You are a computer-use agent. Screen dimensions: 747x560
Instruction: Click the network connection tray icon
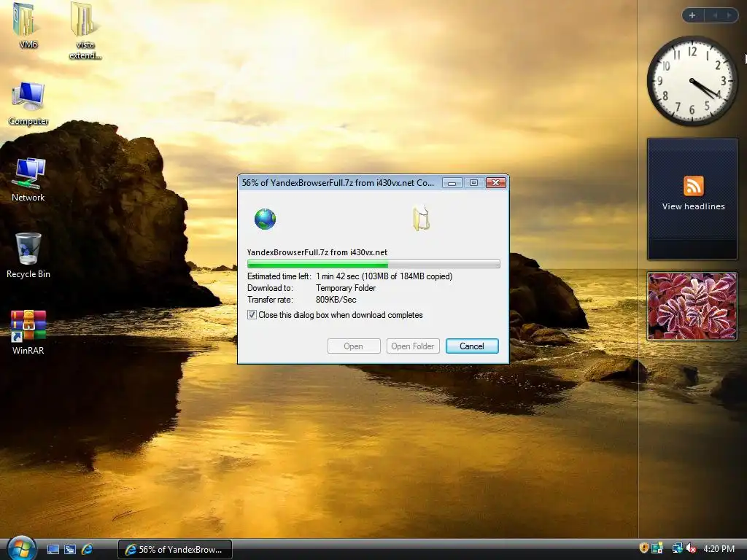pos(676,548)
